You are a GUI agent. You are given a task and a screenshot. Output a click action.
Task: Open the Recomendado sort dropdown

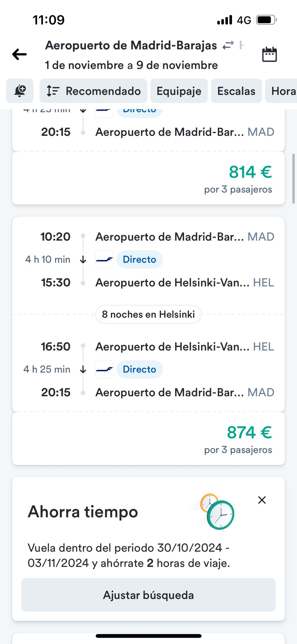pyautogui.click(x=93, y=91)
